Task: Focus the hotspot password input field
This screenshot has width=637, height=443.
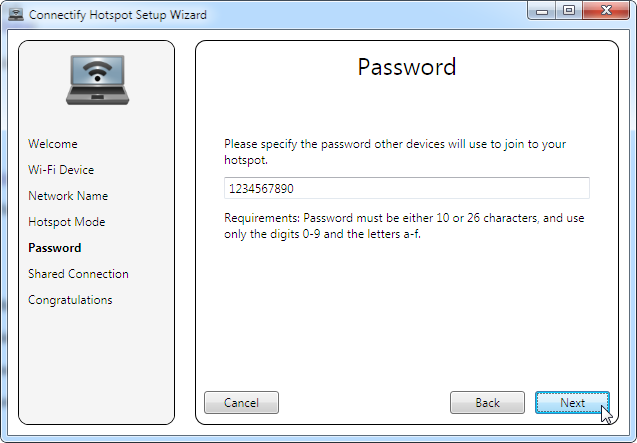Action: click(406, 188)
